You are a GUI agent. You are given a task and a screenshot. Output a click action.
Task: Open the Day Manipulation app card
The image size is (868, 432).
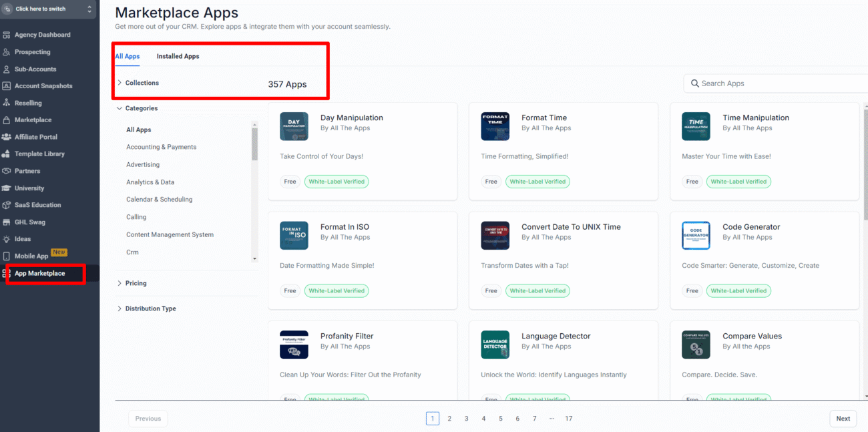click(363, 151)
